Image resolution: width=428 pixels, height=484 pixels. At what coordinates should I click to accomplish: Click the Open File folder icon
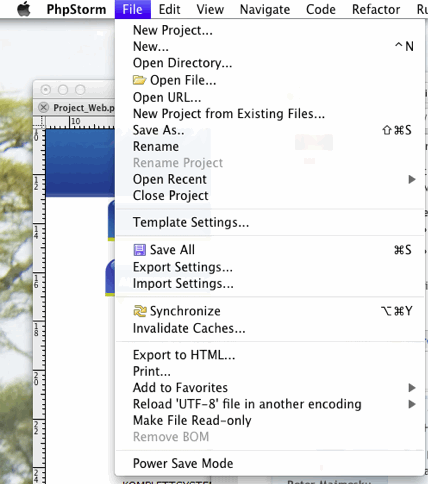pyautogui.click(x=139, y=80)
